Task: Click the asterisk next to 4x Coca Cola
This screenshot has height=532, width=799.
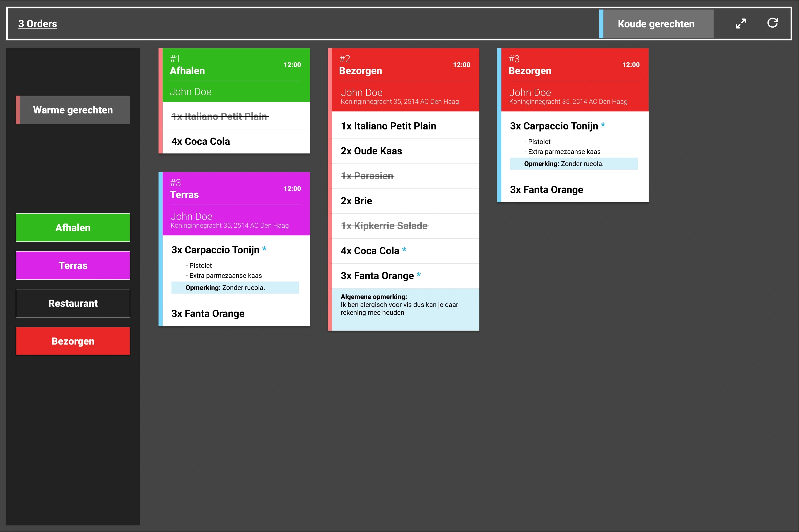Action: click(x=404, y=250)
